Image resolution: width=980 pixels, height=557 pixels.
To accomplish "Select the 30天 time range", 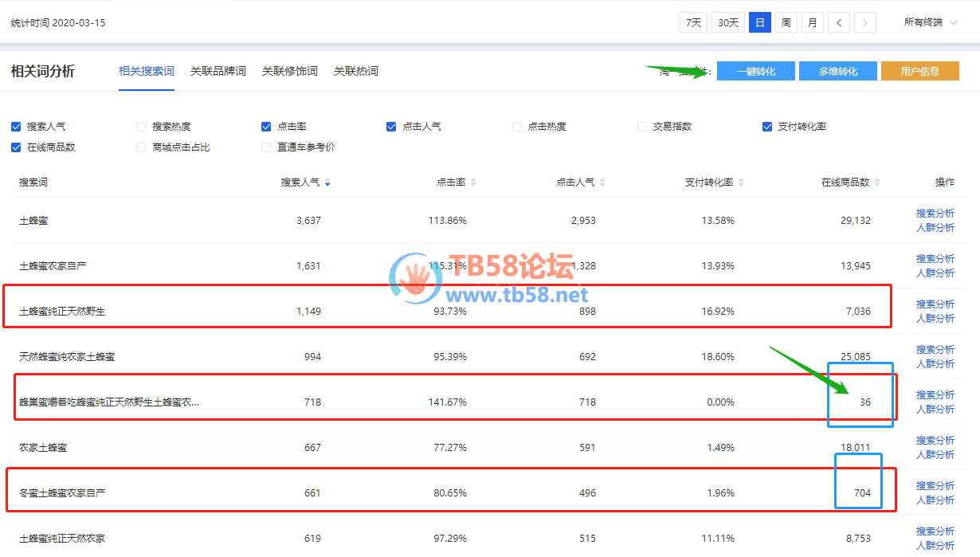I will [728, 22].
